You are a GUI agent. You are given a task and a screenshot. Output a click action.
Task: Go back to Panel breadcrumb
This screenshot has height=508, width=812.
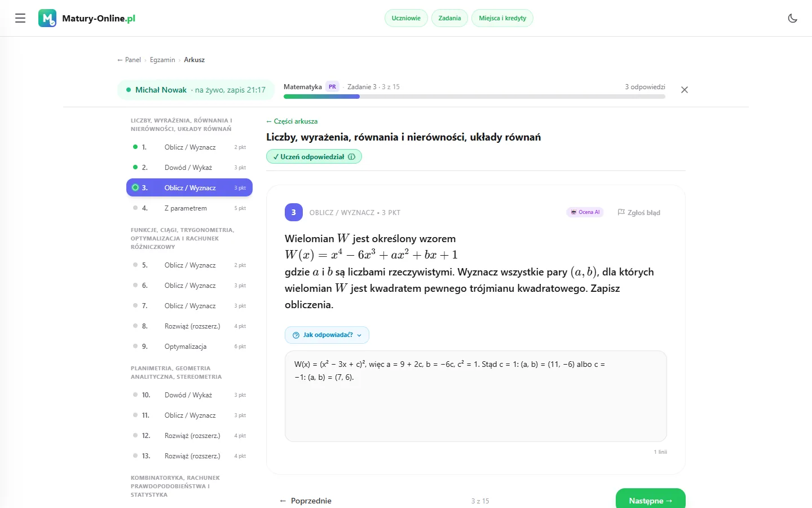pos(129,60)
